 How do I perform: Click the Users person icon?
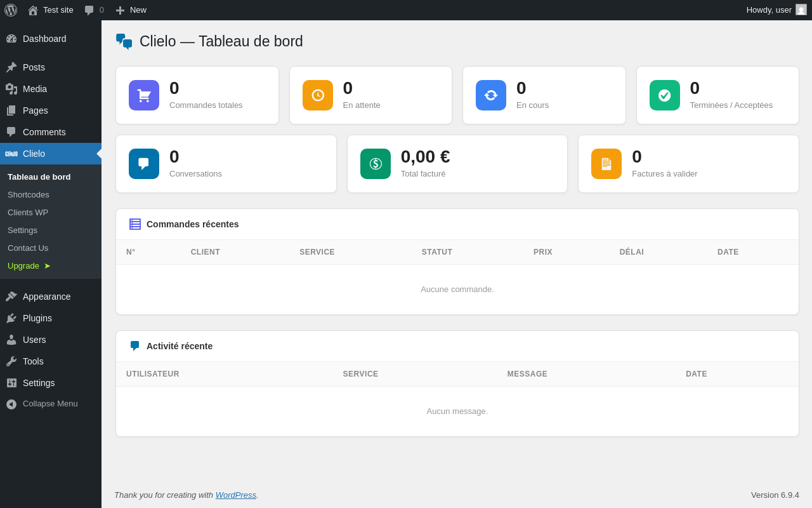click(11, 340)
